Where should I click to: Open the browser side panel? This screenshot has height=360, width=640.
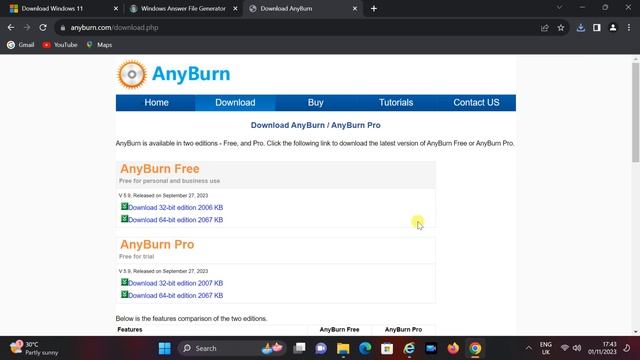click(597, 28)
